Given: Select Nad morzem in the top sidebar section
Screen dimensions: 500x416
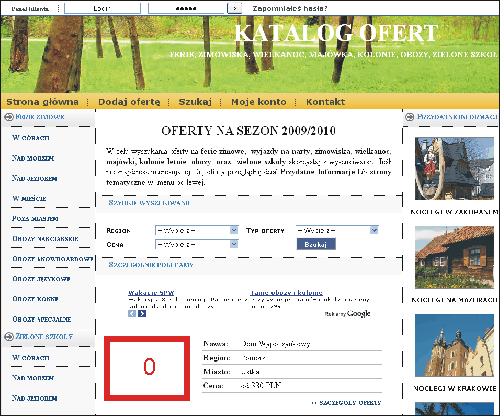Looking at the screenshot, I should point(33,158).
